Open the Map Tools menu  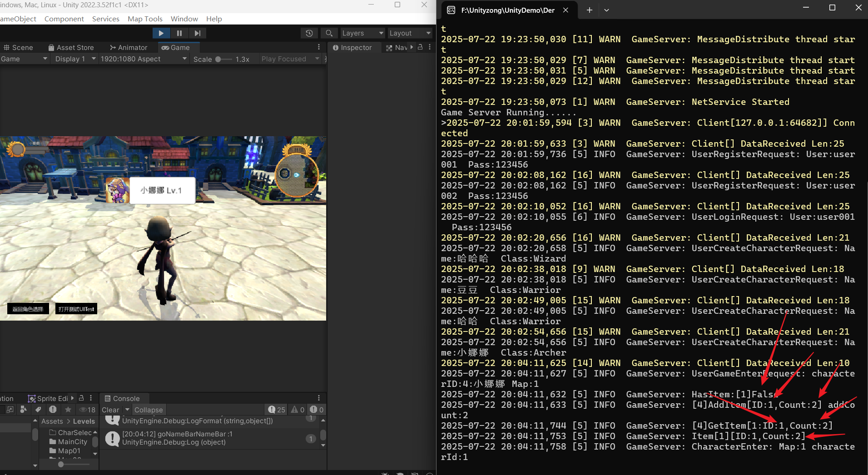145,19
